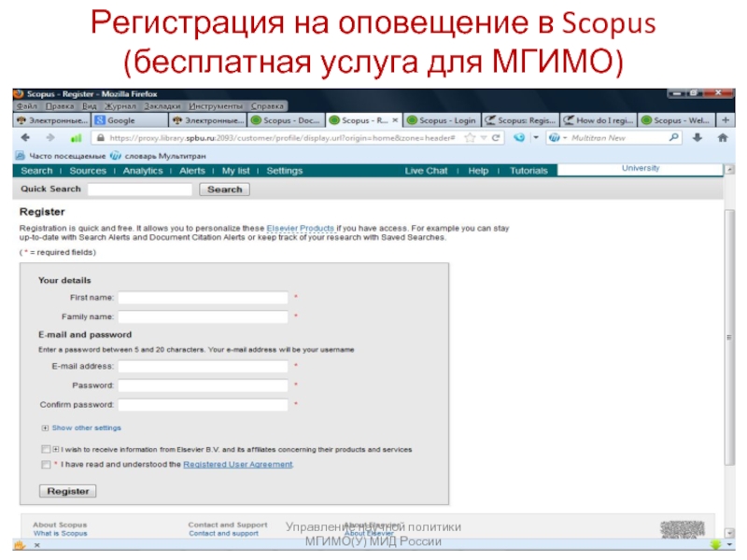This screenshot has width=747, height=560.
Task: Start a Live Chat session
Action: click(427, 171)
